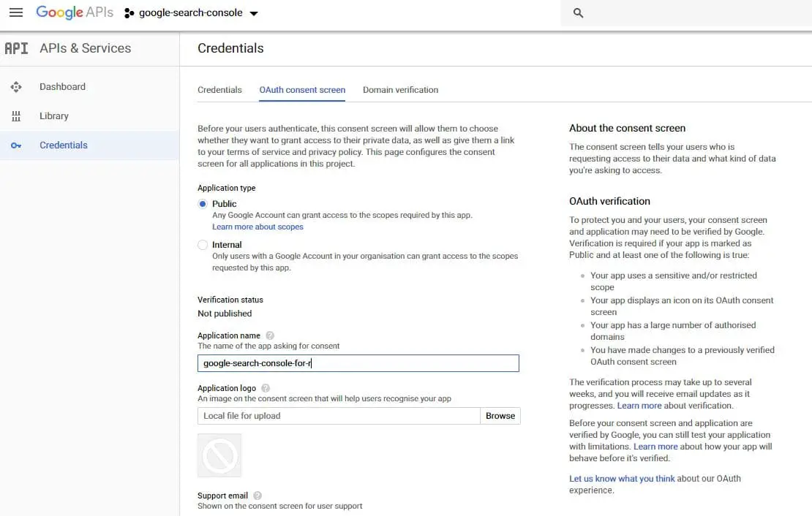This screenshot has width=812, height=516.
Task: Click the Not published status text
Action: point(225,314)
